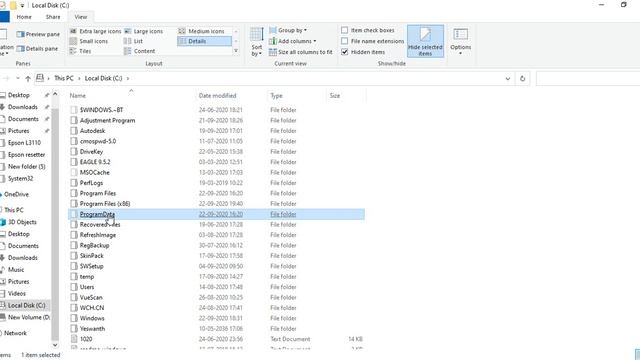Select the EAGLE 9.5.2 folder
640x360 pixels.
click(95, 162)
